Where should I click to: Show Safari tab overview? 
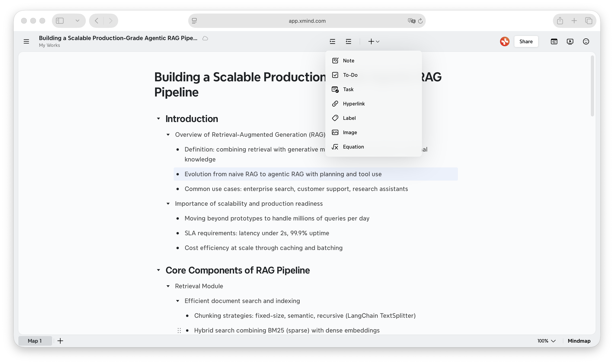coord(588,21)
